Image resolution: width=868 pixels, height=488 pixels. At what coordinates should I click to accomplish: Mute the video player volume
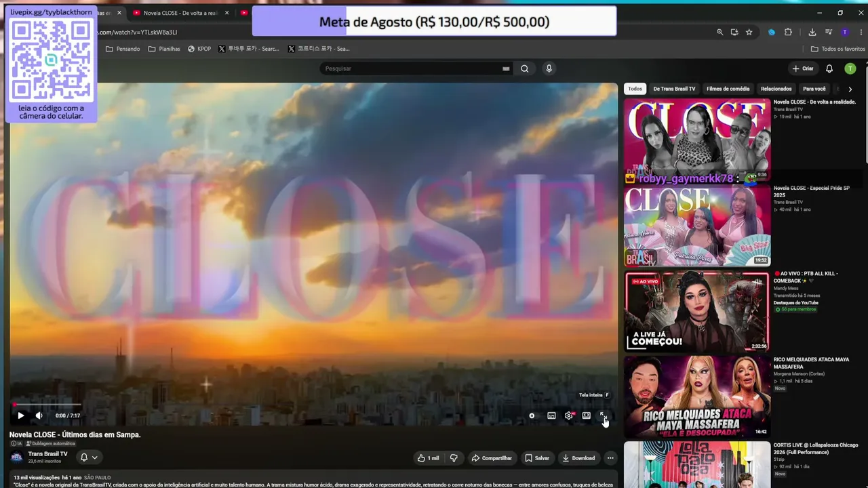39,415
